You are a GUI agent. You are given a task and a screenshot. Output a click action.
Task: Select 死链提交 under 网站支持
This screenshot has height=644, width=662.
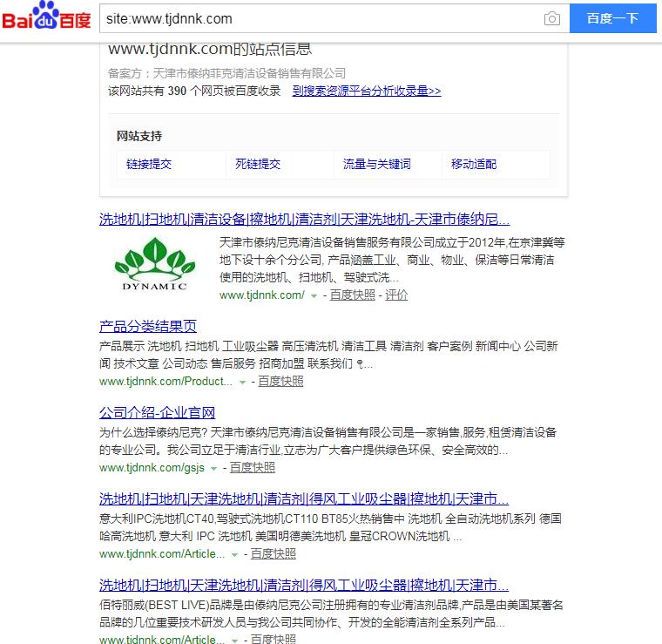[258, 164]
